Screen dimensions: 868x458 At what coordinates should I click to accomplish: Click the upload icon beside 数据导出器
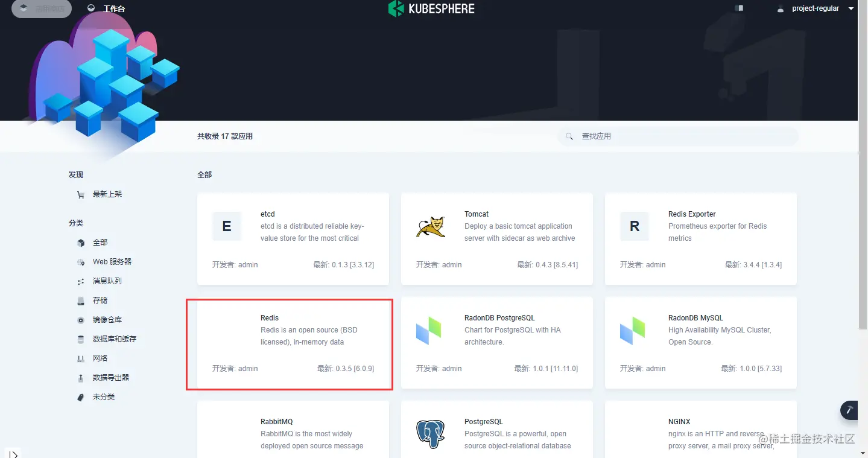pyautogui.click(x=81, y=378)
